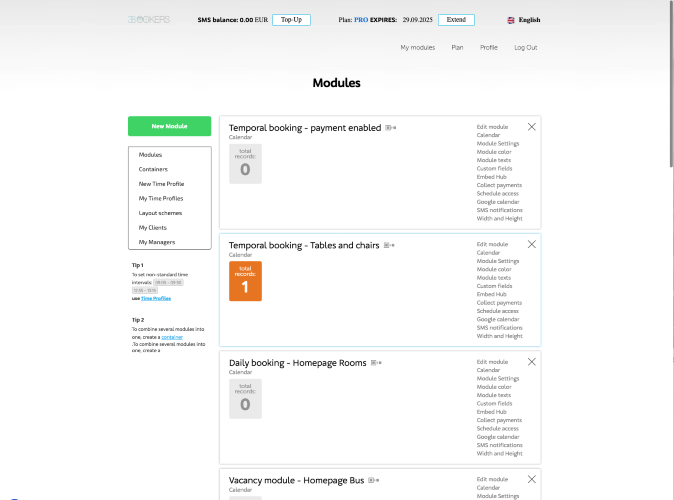
Task: Open Schedule access of Tables and chairs
Action: [x=497, y=311]
